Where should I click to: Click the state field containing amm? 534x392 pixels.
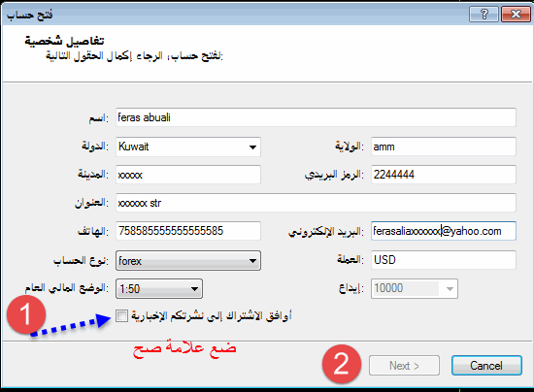pos(444,147)
